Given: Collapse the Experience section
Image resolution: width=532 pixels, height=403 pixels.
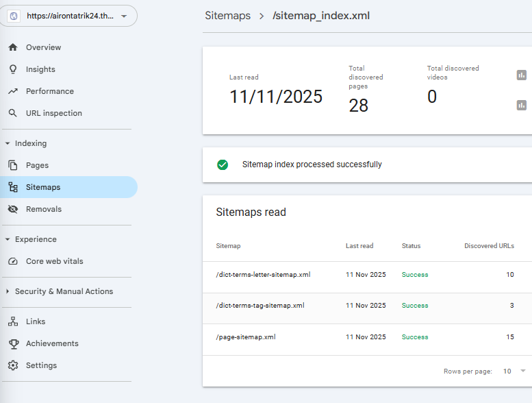Looking at the screenshot, I should tap(8, 239).
